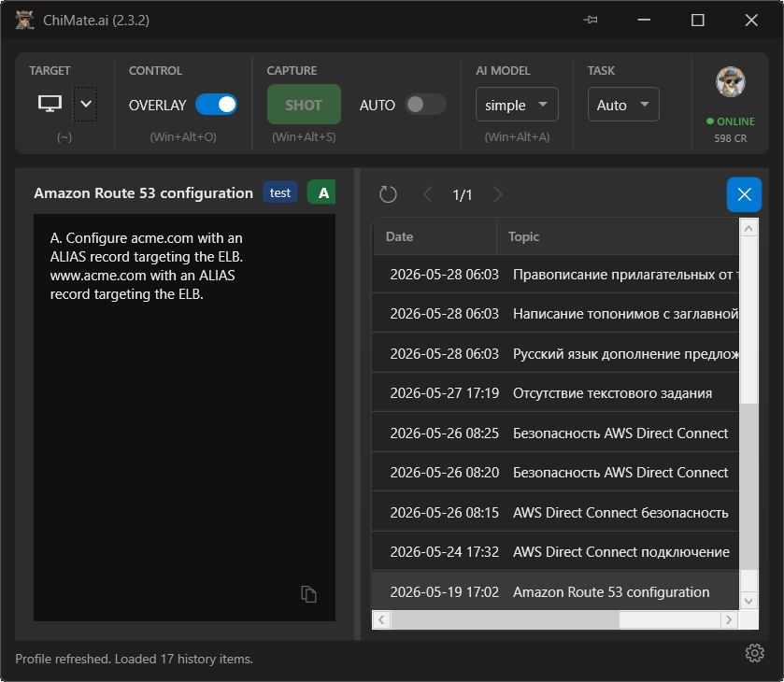Click the monitor target icon
The image size is (784, 682).
[50, 104]
